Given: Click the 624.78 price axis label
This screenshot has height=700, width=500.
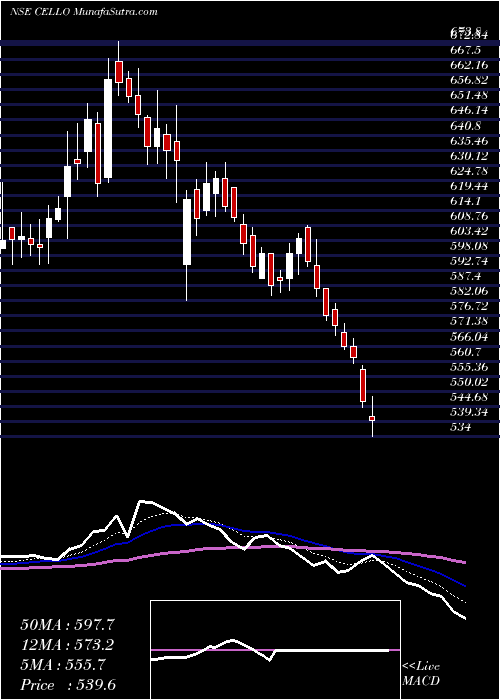Looking at the screenshot, I should [x=469, y=171].
